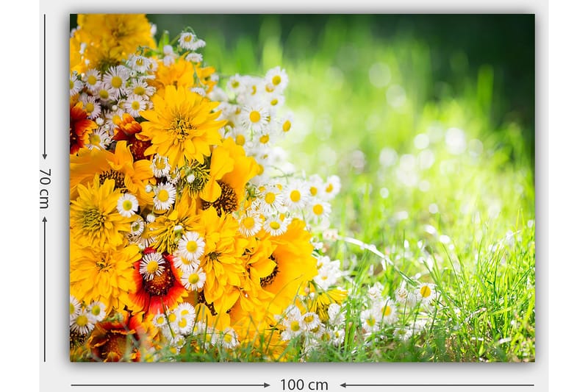Screen dimensions: 588x392
Task: Click the 100 cm width label
Action: pos(304,385)
